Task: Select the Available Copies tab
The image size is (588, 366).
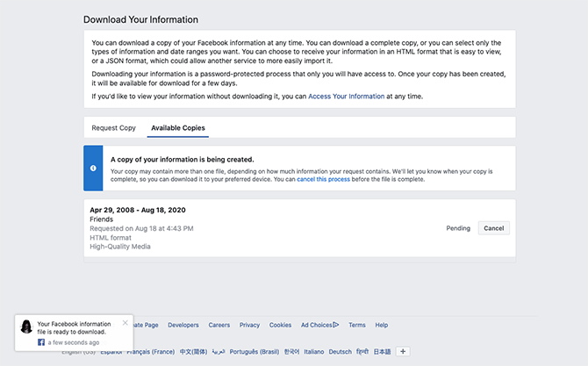Action: click(178, 128)
